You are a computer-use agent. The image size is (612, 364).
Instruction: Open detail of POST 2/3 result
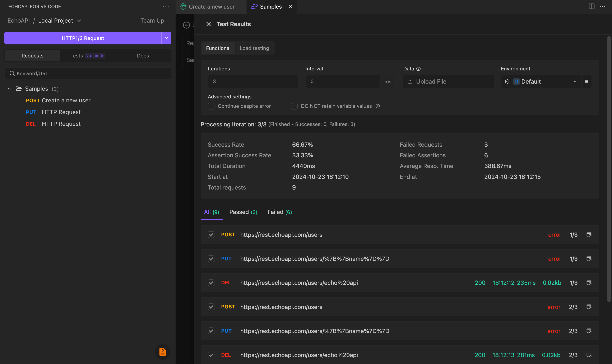[589, 307]
